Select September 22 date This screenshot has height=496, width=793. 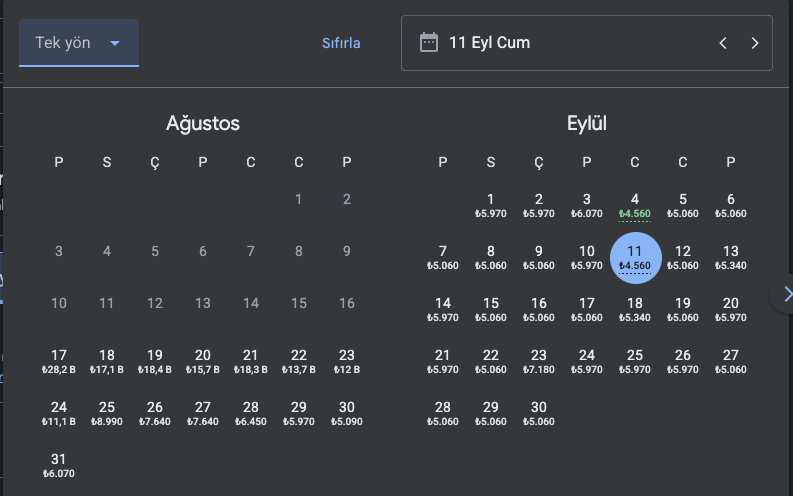click(x=491, y=362)
